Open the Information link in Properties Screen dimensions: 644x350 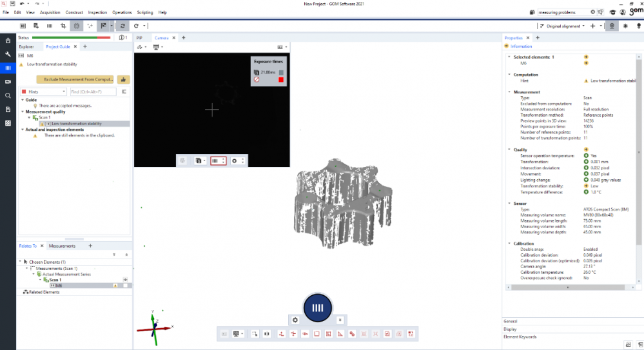[x=522, y=46]
